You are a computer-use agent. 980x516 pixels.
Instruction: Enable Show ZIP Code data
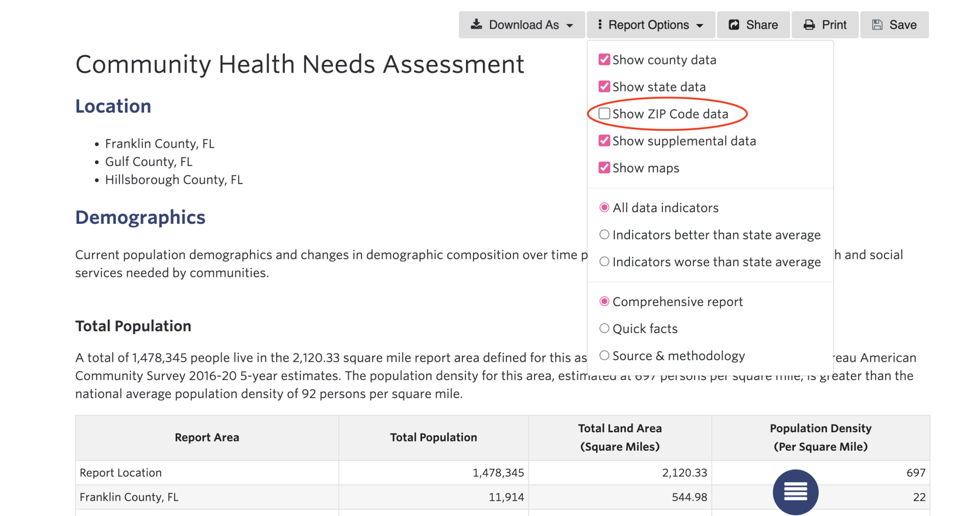coord(604,113)
